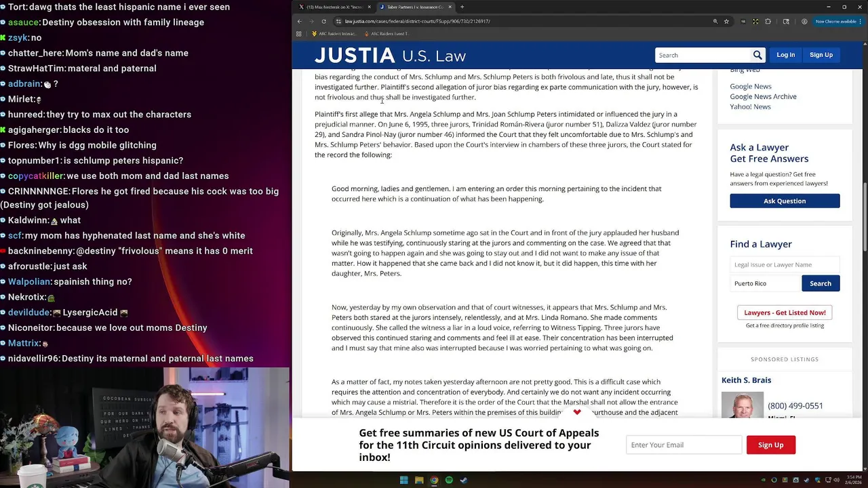Open ARC Raiders Interactive bookmark

[334, 33]
